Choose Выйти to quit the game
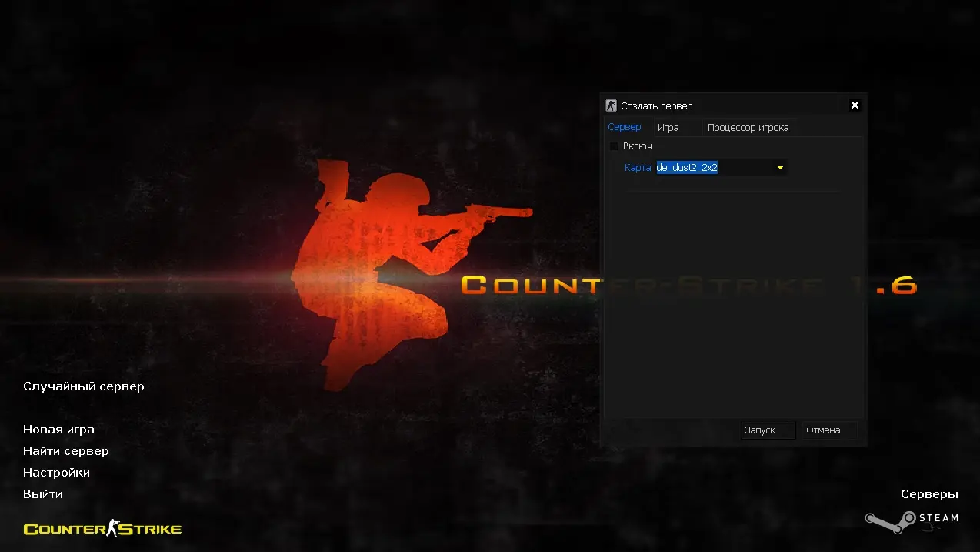Viewport: 980px width, 552px height. [42, 494]
